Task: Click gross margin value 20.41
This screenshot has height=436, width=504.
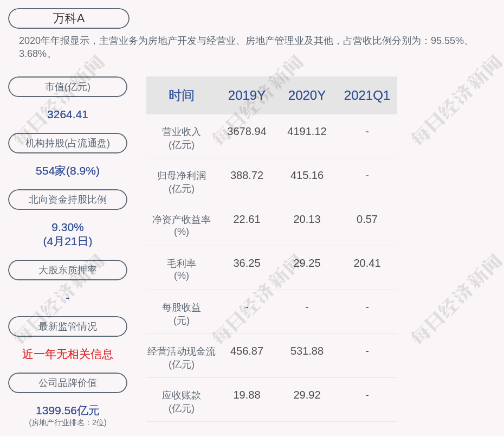Action: (x=367, y=263)
